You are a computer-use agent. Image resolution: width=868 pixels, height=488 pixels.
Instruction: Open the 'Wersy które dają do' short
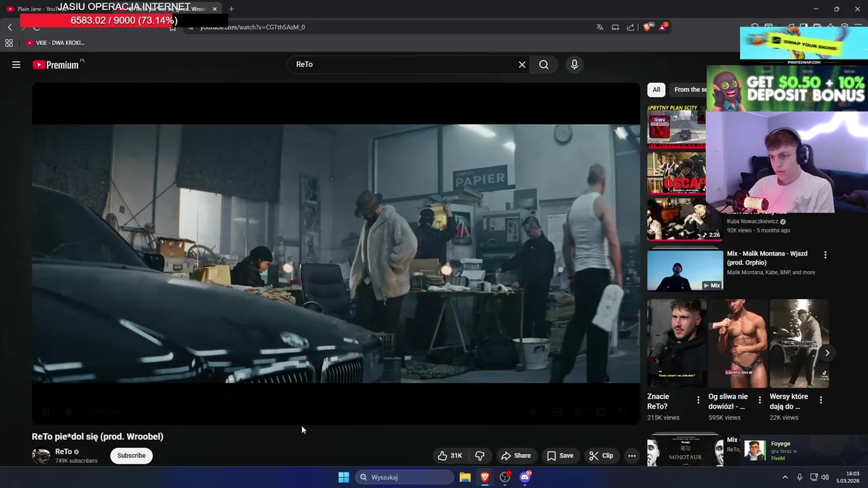pos(799,343)
